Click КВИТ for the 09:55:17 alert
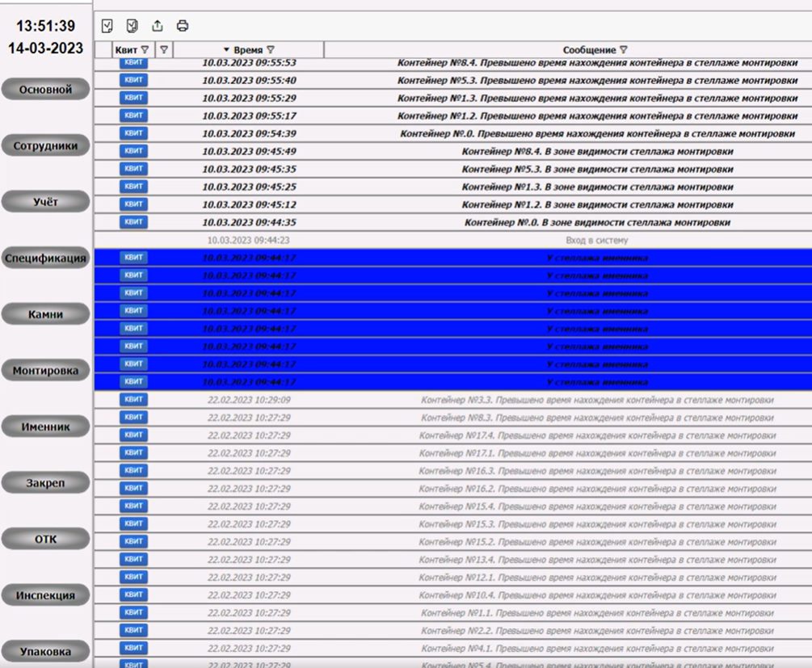 (133, 116)
